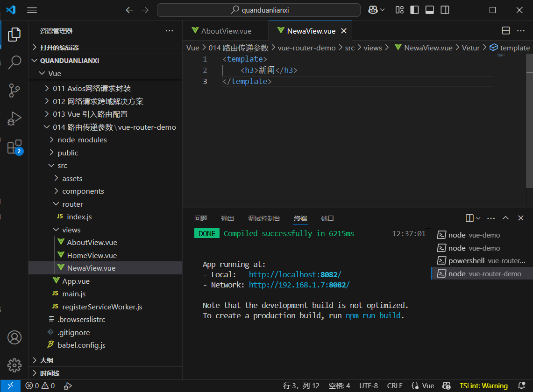533x392 pixels.
Task: Toggle the bottom panel visibility
Action: [x=430, y=10]
